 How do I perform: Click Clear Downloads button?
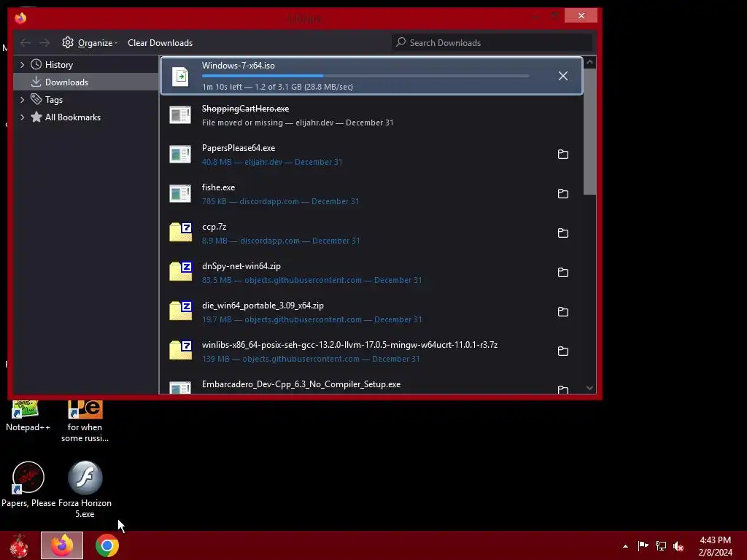tap(160, 43)
